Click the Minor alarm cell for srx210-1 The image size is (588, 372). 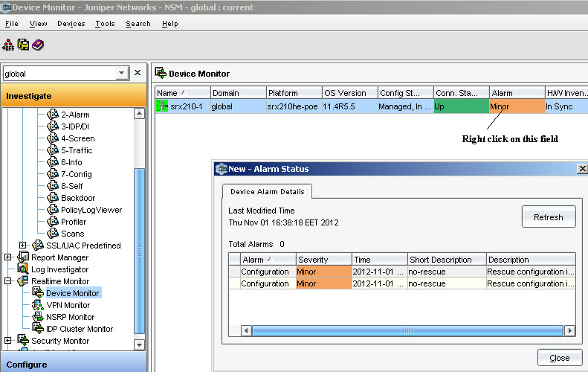click(x=517, y=106)
